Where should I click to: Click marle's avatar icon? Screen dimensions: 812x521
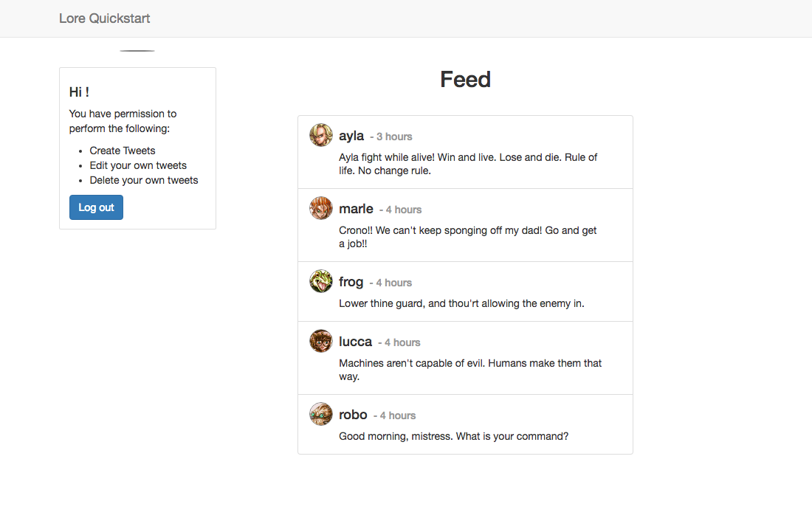point(321,208)
